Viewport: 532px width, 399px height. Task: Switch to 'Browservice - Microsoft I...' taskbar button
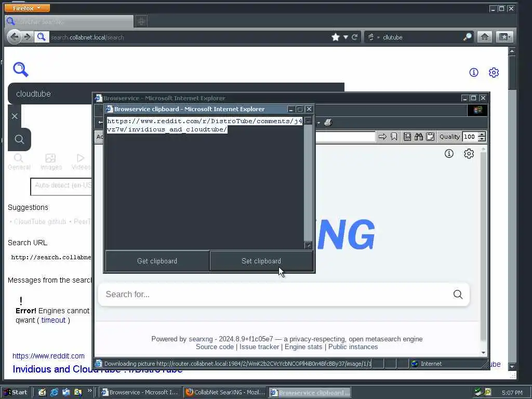140,392
